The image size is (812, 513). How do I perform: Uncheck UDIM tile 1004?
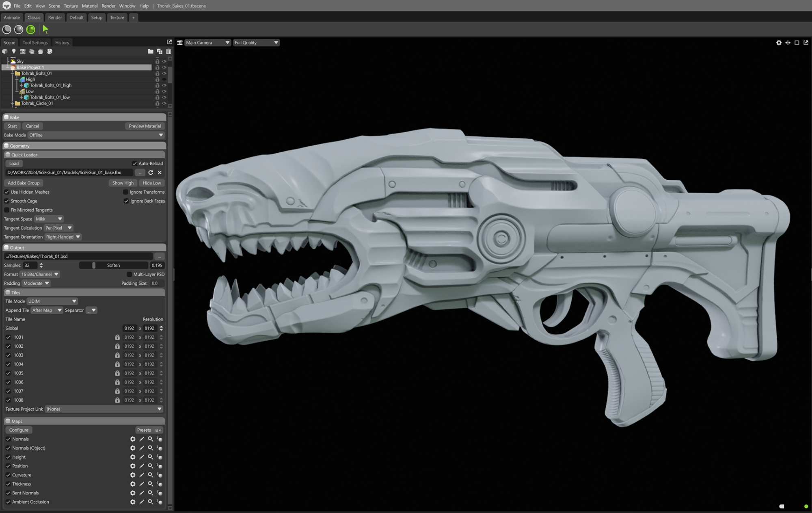click(x=8, y=364)
